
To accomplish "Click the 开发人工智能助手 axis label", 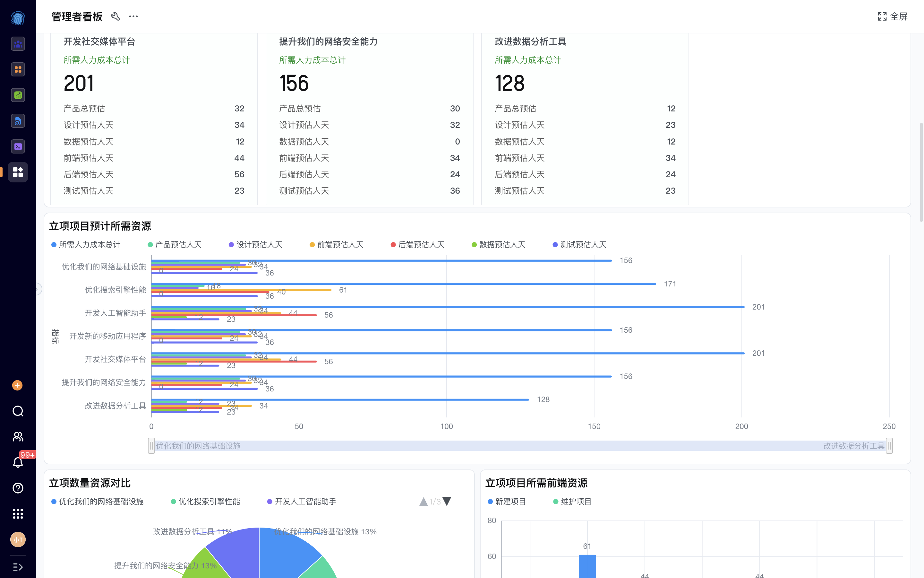I will pos(115,313).
